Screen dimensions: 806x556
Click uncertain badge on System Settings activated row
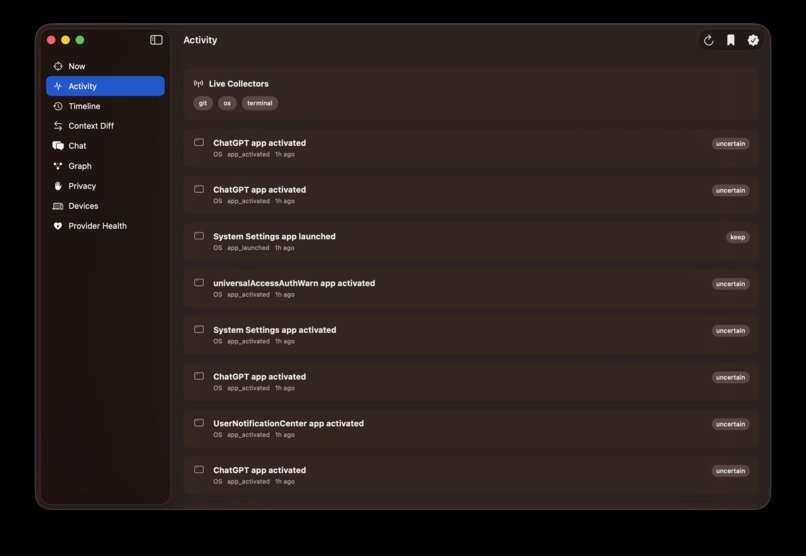(730, 330)
